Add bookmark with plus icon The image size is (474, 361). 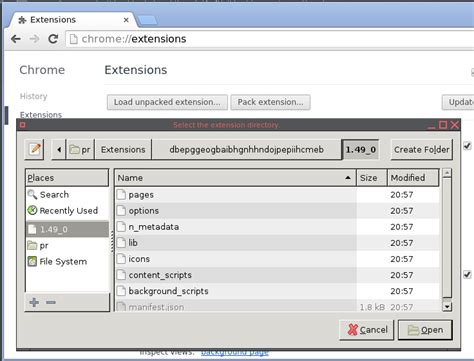tap(34, 302)
